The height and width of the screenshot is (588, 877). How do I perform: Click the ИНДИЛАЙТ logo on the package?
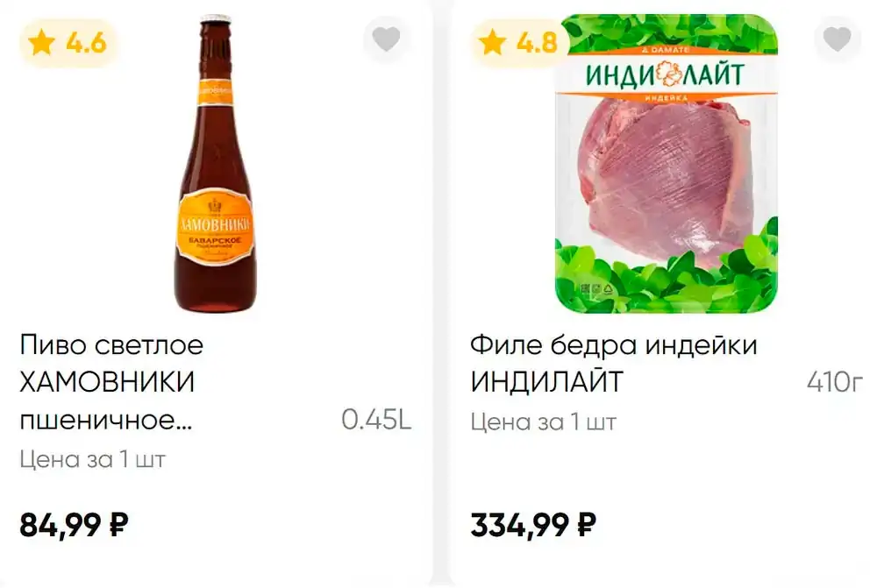pos(665,74)
